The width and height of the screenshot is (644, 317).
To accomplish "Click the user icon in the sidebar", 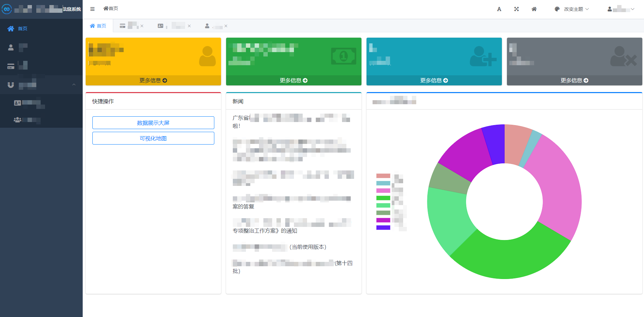I will [11, 48].
